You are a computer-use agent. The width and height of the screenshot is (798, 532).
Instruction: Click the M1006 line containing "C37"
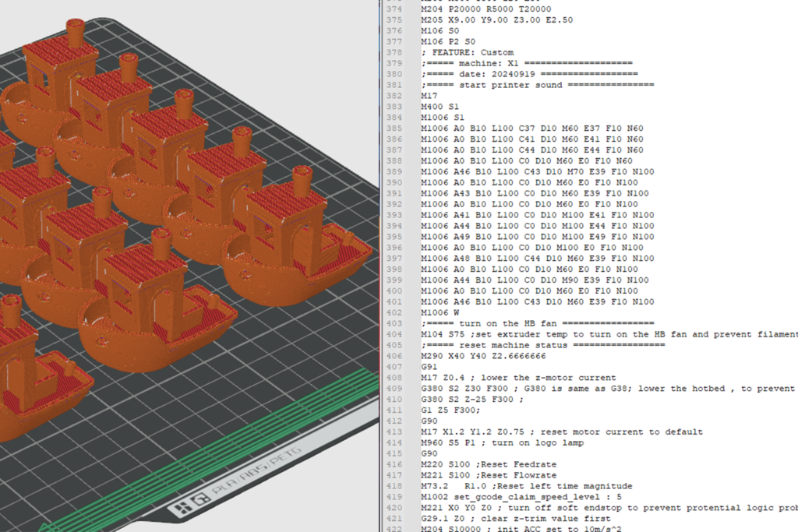click(531, 129)
